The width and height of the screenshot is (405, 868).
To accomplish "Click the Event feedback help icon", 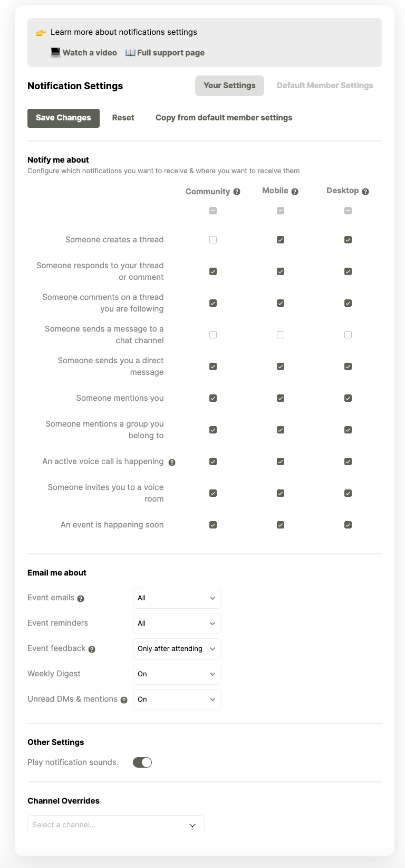I will point(92,649).
